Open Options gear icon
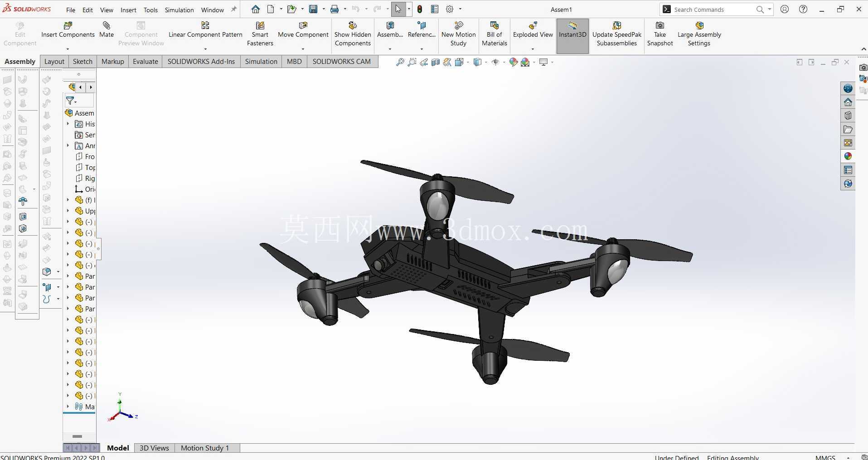Image resolution: width=868 pixels, height=460 pixels. [450, 9]
